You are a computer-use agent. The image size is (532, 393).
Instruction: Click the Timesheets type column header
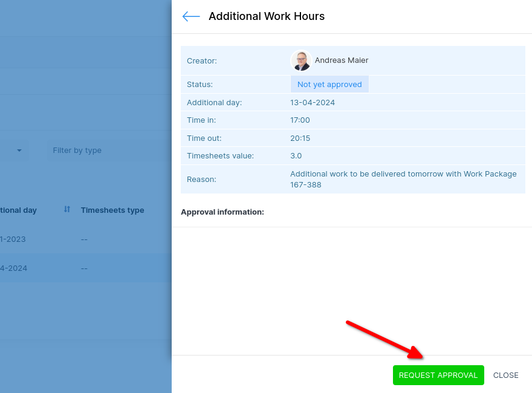pos(112,210)
